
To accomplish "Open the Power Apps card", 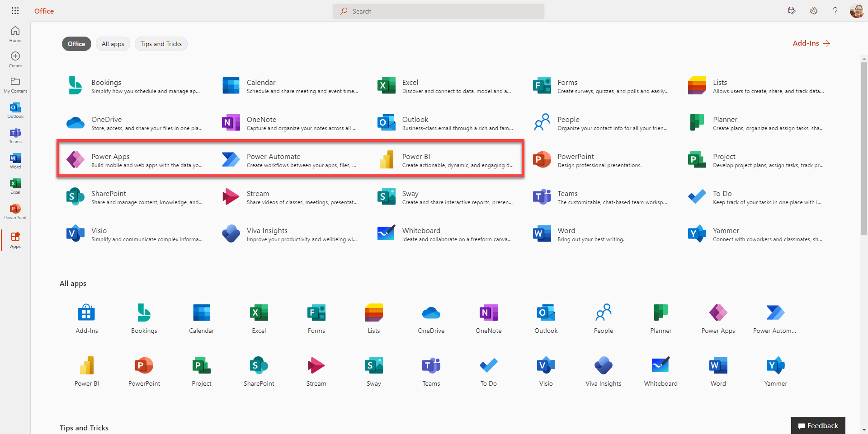I will click(134, 160).
